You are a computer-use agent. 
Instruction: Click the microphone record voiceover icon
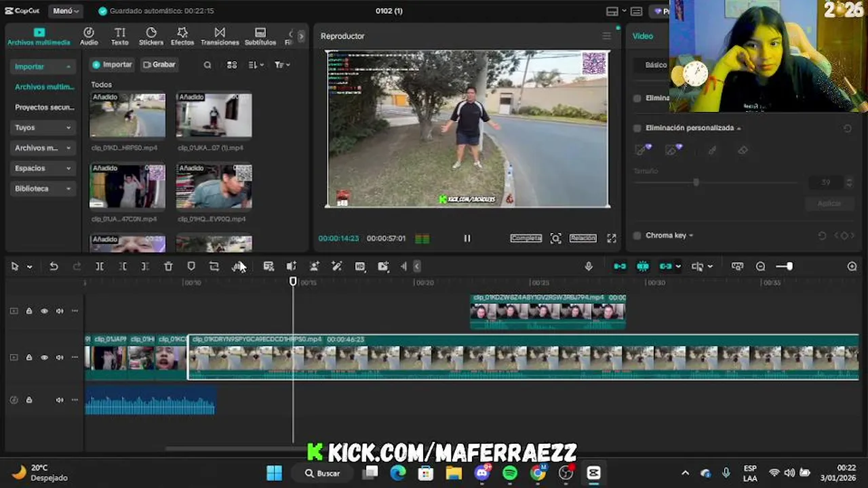[x=589, y=266]
